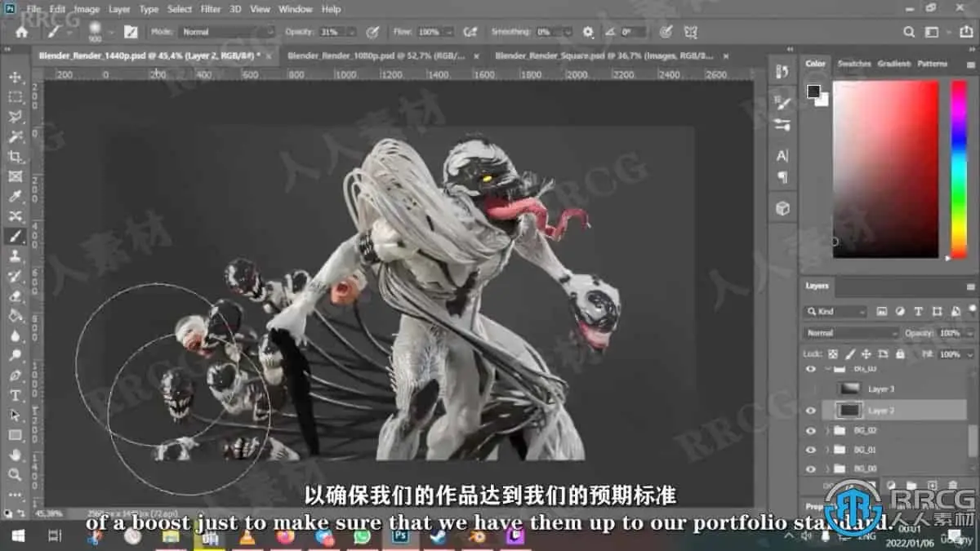Viewport: 980px width, 551px height.
Task: Click the rainbow hue slider strip
Action: click(959, 169)
